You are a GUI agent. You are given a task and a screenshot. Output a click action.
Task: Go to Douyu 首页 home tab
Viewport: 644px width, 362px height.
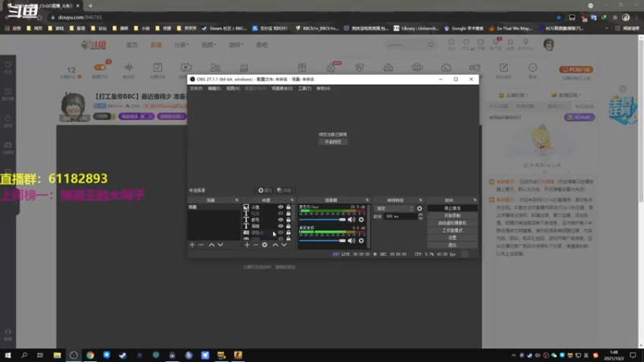132,45
